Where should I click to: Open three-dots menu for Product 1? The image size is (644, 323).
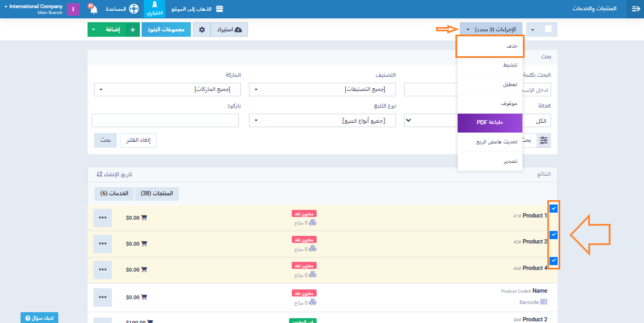coord(103,217)
